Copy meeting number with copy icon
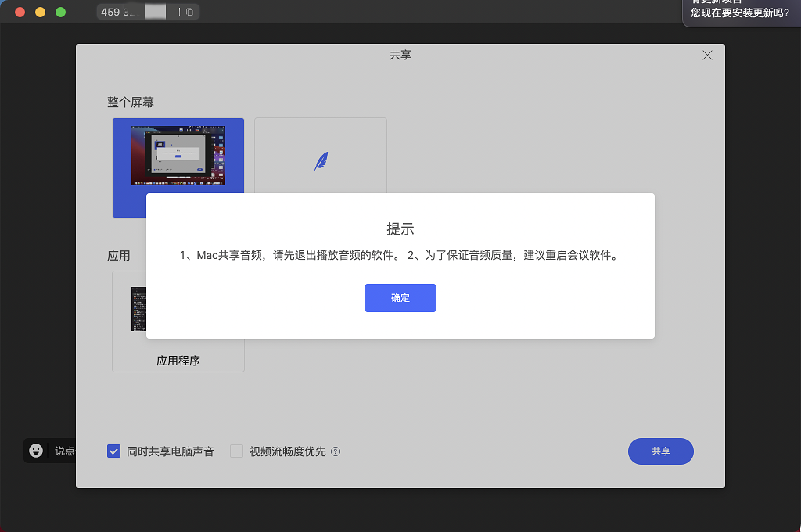 pos(189,12)
